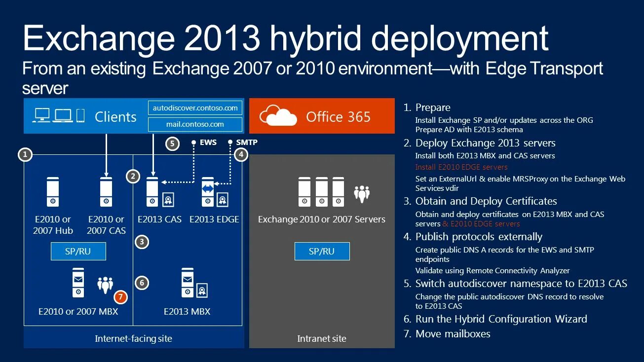This screenshot has height=362, width=644.
Task: Click '2. Deploy Exchange 2013 servers' heading
Action: pos(480,143)
